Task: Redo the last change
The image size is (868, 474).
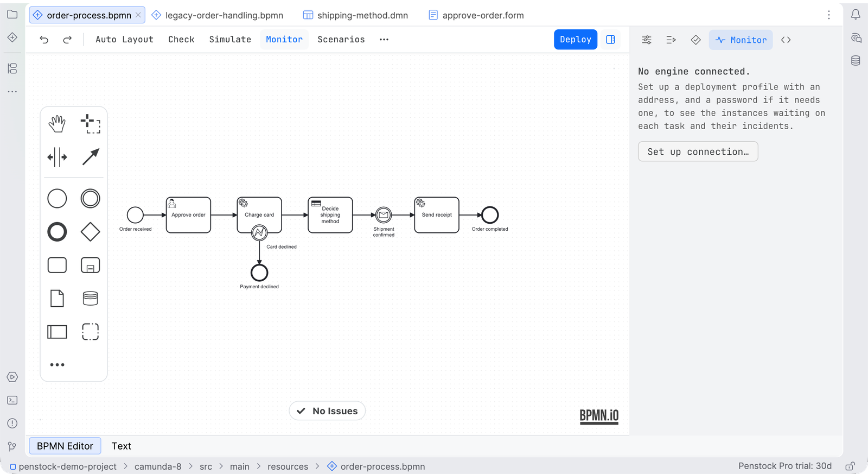Action: (67, 40)
